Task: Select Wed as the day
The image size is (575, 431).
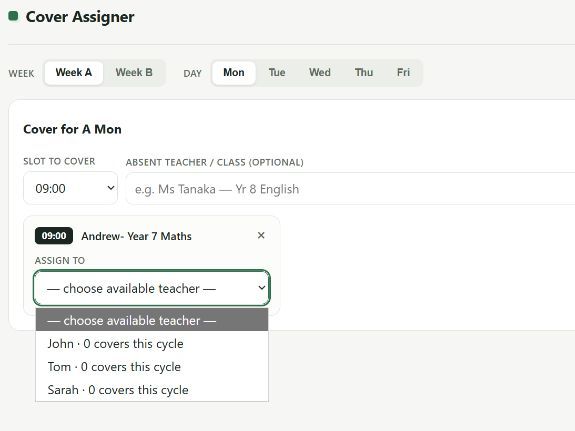Action: click(320, 73)
